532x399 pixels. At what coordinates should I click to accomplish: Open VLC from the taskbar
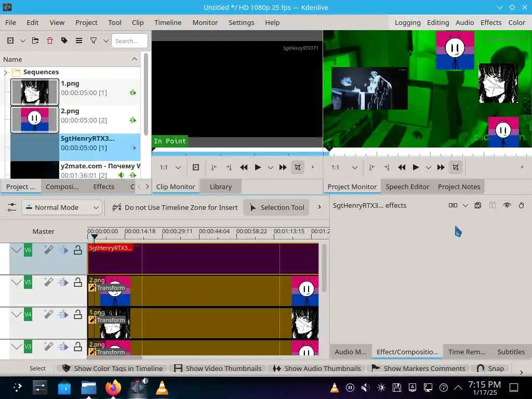[162, 388]
